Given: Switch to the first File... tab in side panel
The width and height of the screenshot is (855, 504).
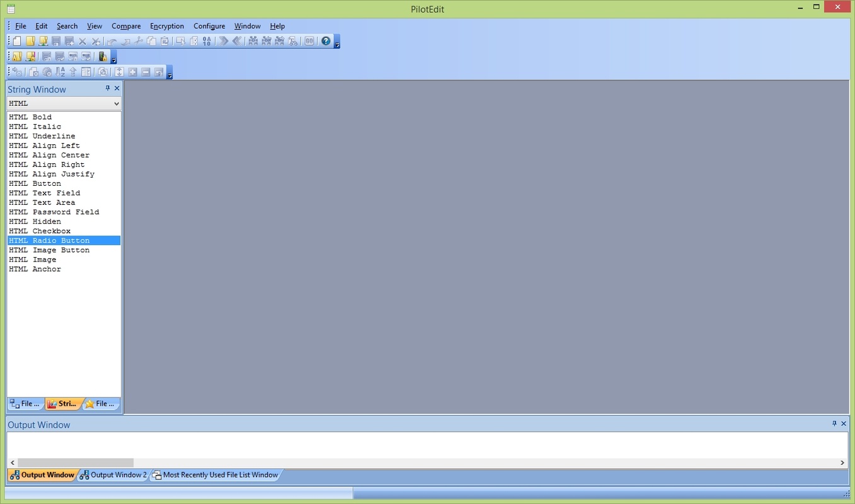Looking at the screenshot, I should [25, 404].
